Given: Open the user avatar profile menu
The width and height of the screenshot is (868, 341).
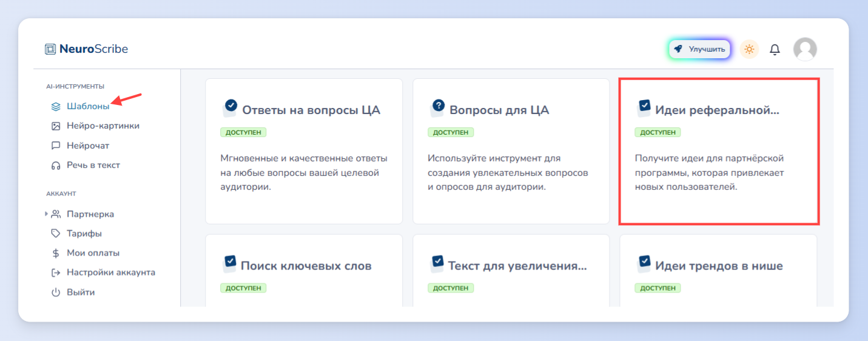Looking at the screenshot, I should (x=805, y=49).
